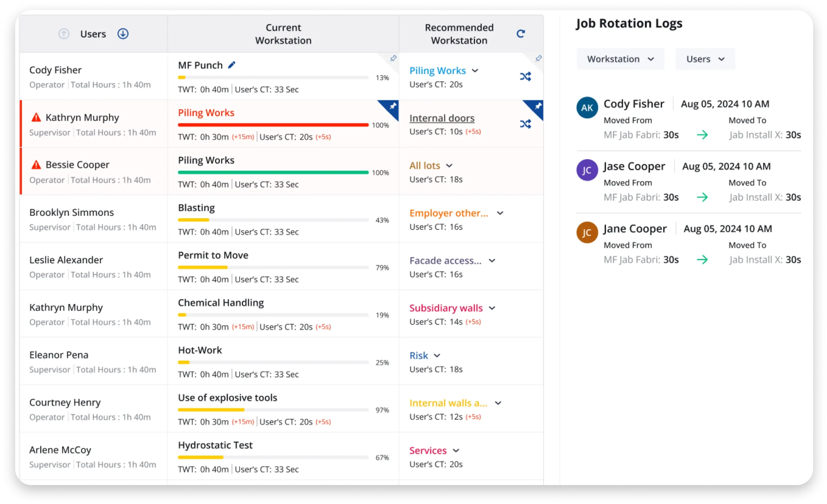Viewport: 827px width, 504px height.
Task: Open the Users filter in Job Rotation Logs
Action: click(705, 59)
